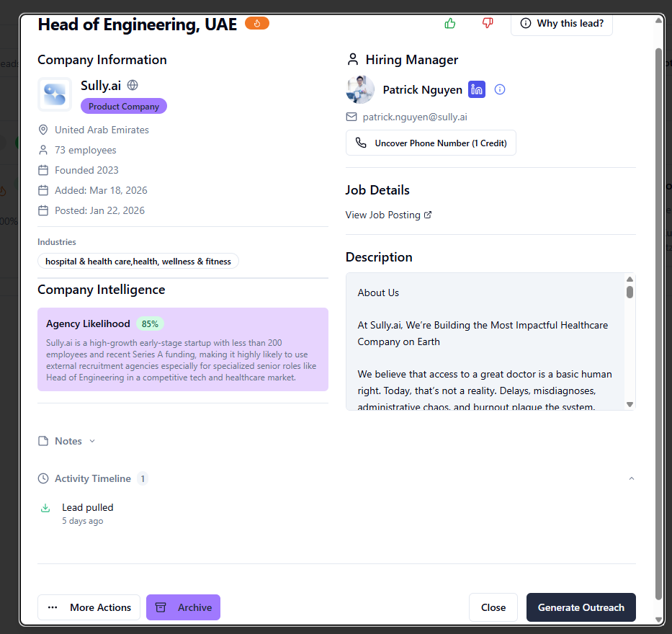
Task: Collapse the Activity Timeline section
Action: point(632,478)
